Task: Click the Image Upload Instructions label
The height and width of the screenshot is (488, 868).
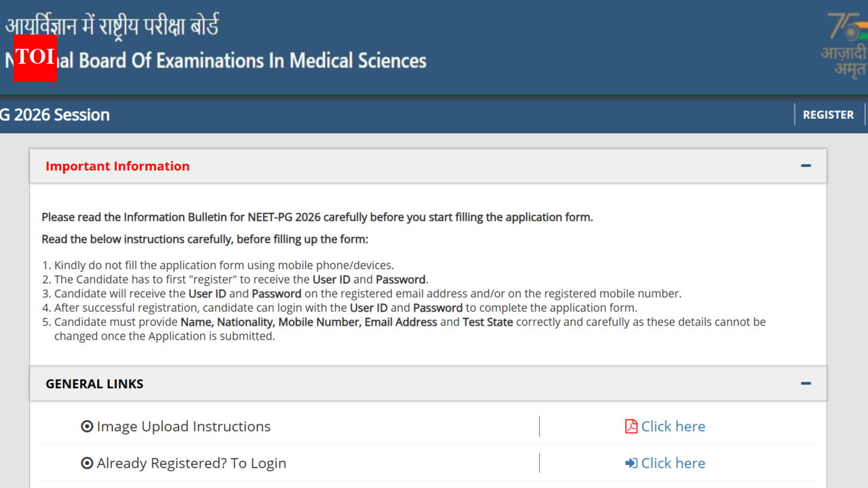Action: (x=184, y=426)
